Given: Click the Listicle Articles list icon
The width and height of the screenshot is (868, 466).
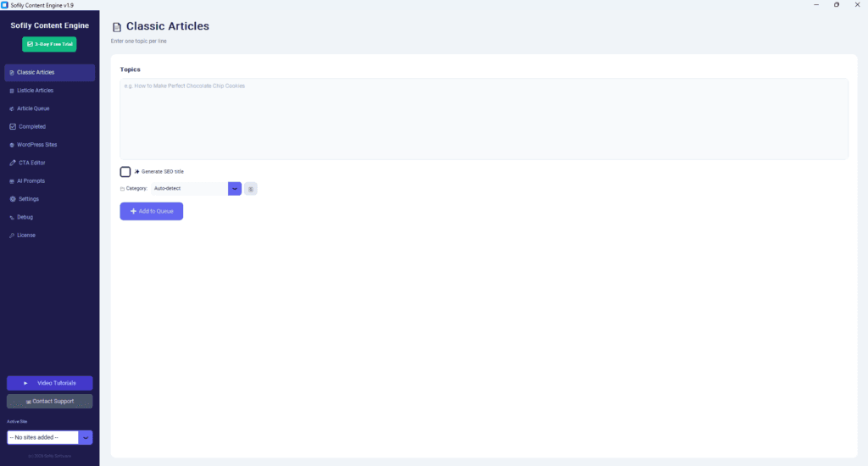Looking at the screenshot, I should [x=12, y=91].
